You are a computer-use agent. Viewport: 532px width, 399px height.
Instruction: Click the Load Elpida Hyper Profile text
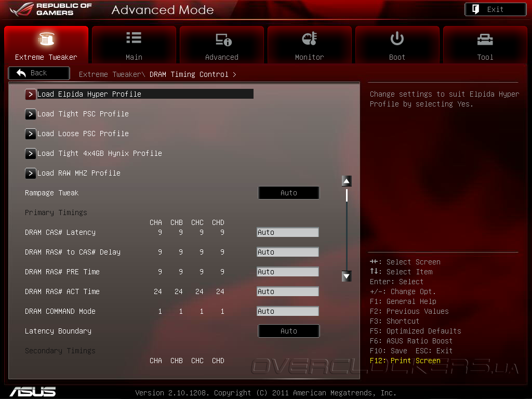click(x=89, y=94)
